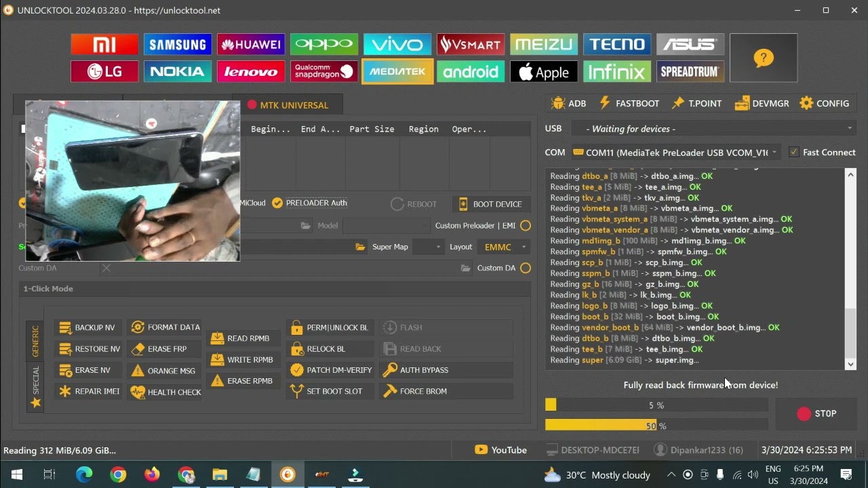868x488 pixels.
Task: Open DEVMGR device manager
Action: pyautogui.click(x=762, y=104)
